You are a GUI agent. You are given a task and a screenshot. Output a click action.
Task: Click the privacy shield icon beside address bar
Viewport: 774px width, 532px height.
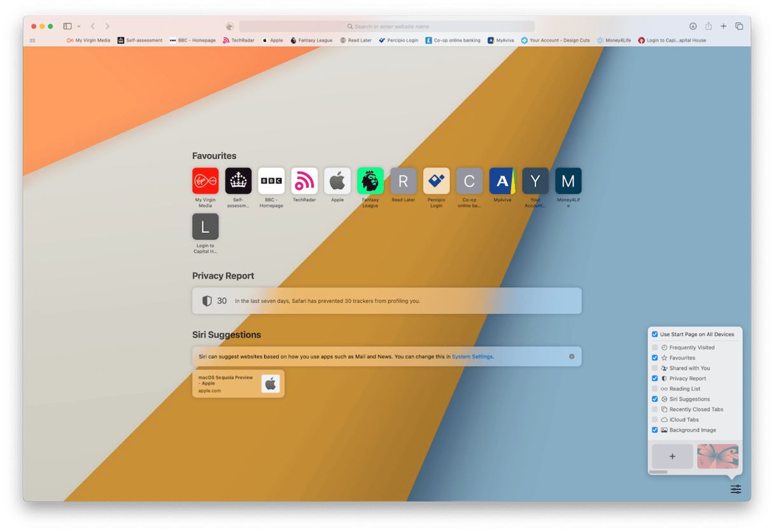(x=230, y=26)
